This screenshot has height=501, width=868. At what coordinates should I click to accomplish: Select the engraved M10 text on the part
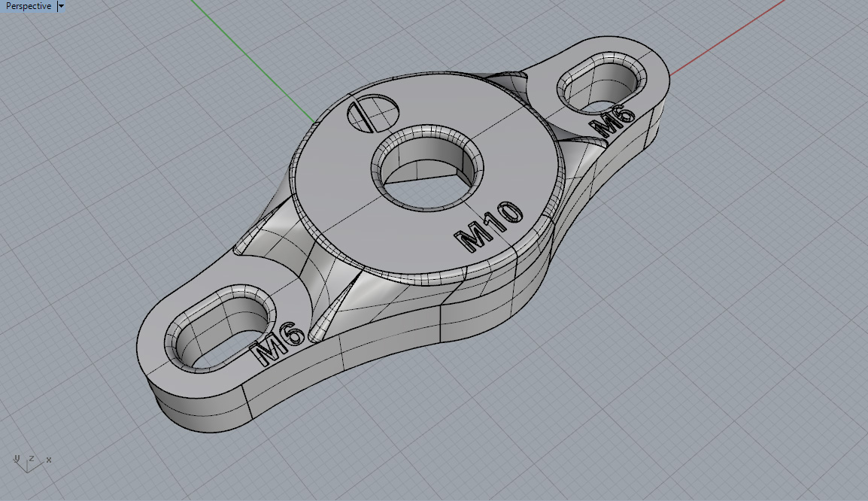click(x=490, y=227)
